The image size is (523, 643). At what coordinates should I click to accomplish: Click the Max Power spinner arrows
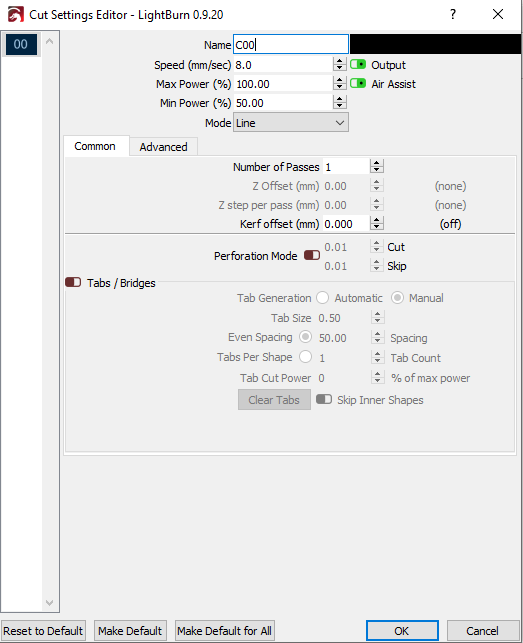(339, 84)
